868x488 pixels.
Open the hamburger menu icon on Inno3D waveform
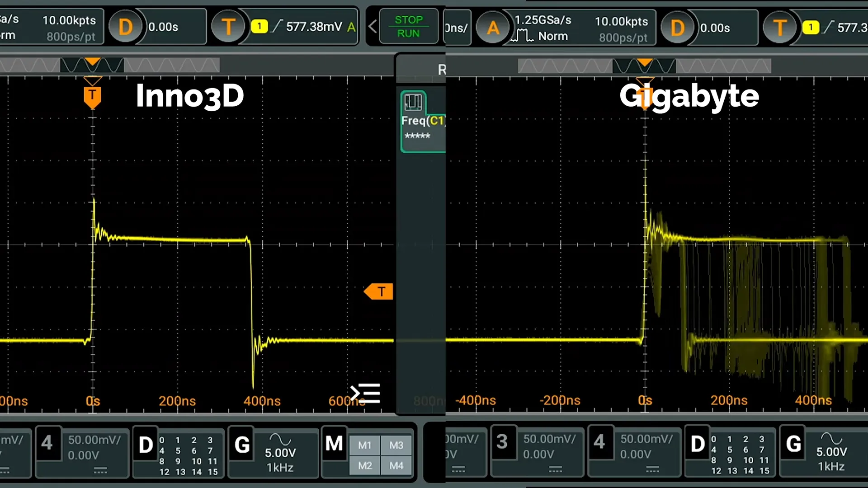[x=365, y=393]
